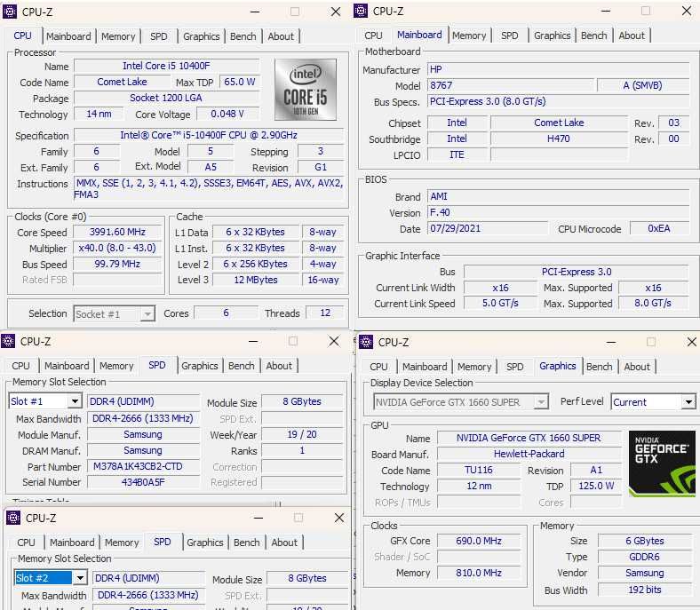
Task: Click Board Manuf. value Hewlett-Packard
Action: pos(529,454)
